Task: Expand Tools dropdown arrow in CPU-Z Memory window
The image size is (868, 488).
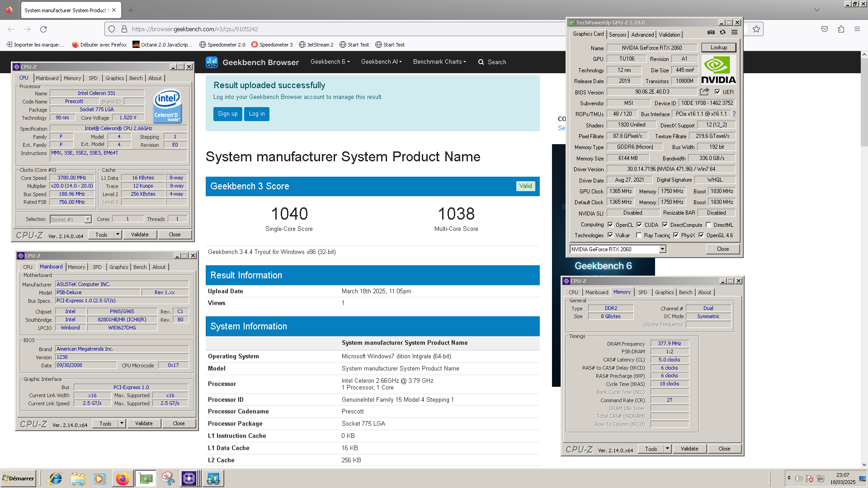Action: [667, 449]
